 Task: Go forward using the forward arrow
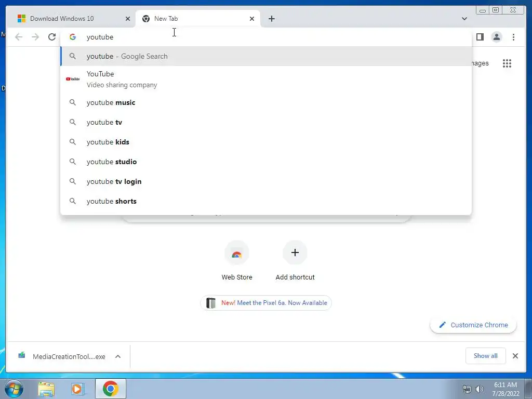pos(35,37)
